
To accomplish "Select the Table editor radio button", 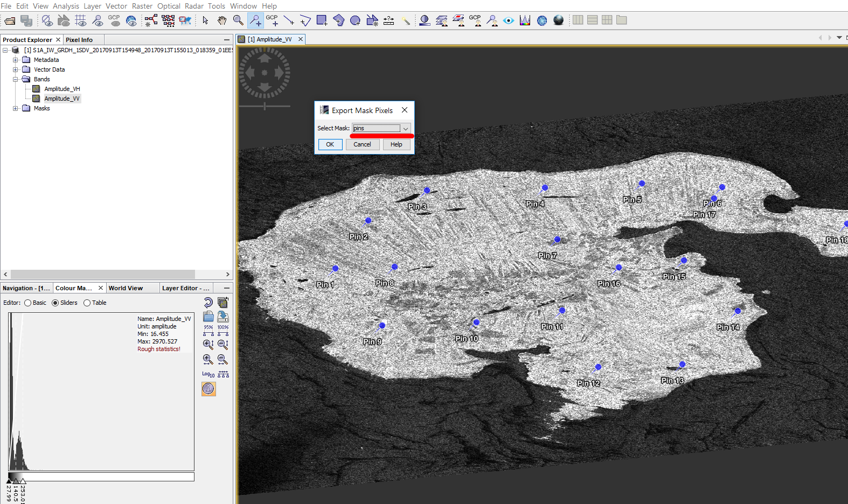I will (x=87, y=303).
